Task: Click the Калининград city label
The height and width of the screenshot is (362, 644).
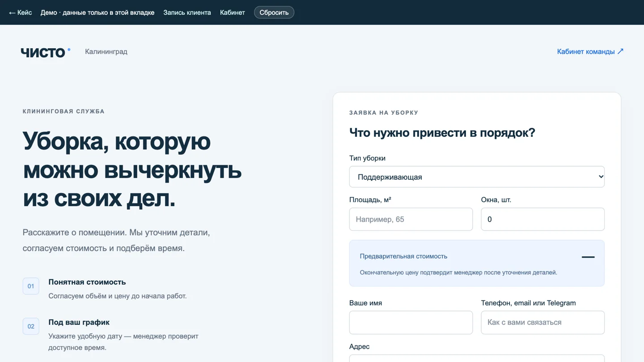Action: [x=106, y=51]
